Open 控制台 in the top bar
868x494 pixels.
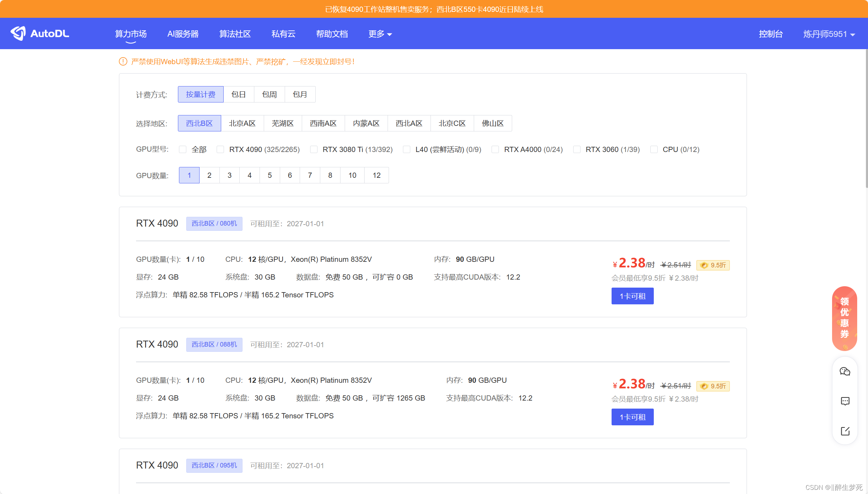(771, 34)
